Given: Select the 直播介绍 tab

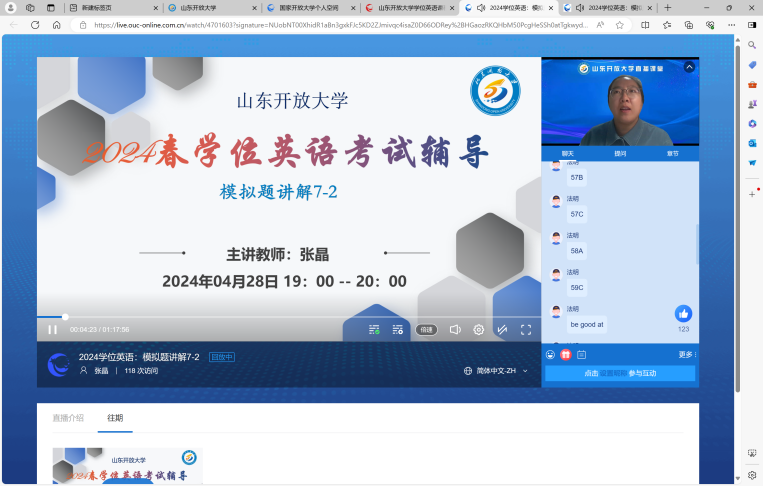Looking at the screenshot, I should pos(68,418).
